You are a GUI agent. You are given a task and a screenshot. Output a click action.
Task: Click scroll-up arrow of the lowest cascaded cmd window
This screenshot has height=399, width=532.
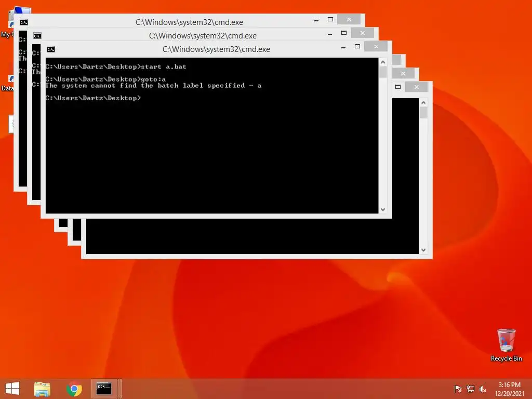[423, 103]
